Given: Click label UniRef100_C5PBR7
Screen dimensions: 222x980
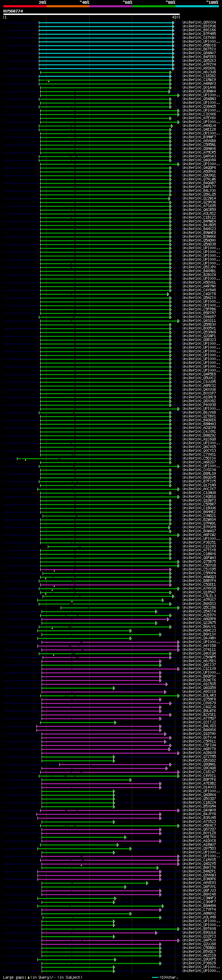Looking at the screenshot, I should (x=199, y=504).
